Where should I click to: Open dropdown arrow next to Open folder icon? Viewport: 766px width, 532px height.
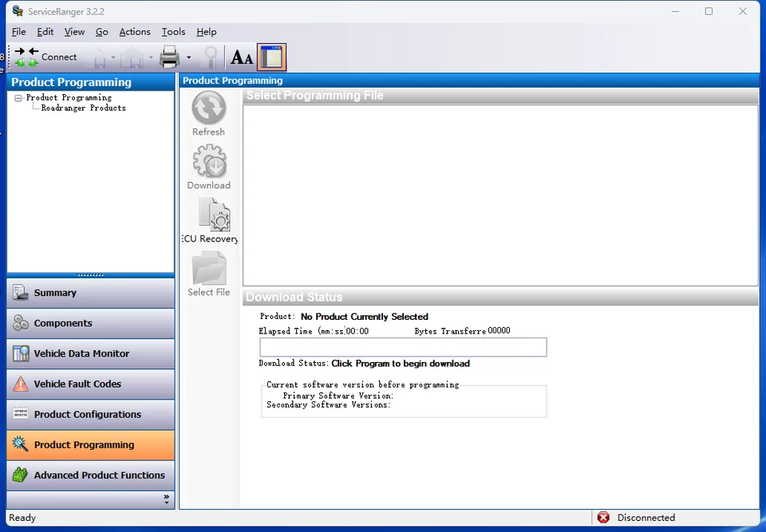tap(151, 57)
